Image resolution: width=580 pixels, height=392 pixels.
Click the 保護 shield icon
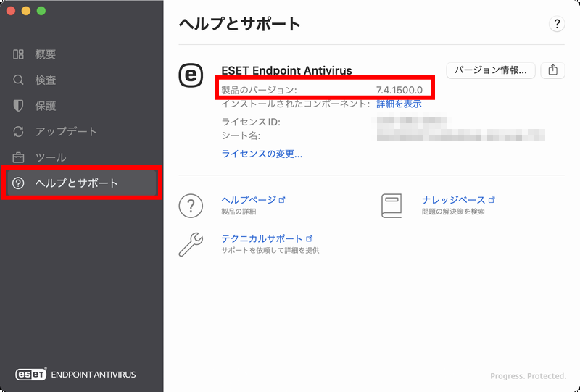coord(18,106)
